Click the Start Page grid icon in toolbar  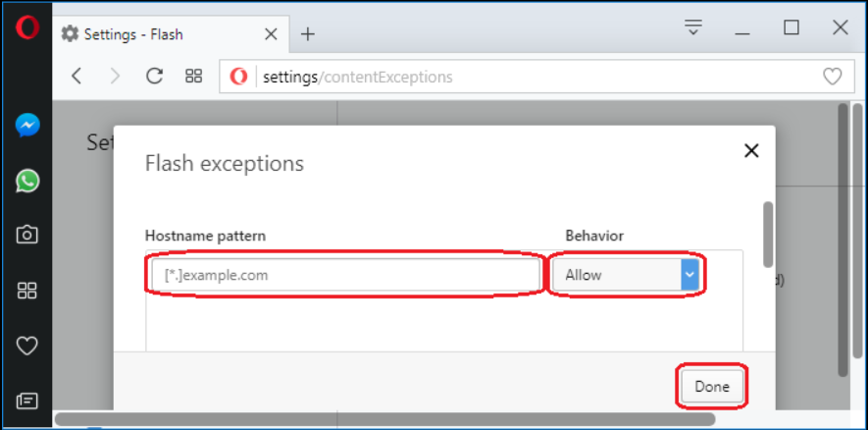194,76
